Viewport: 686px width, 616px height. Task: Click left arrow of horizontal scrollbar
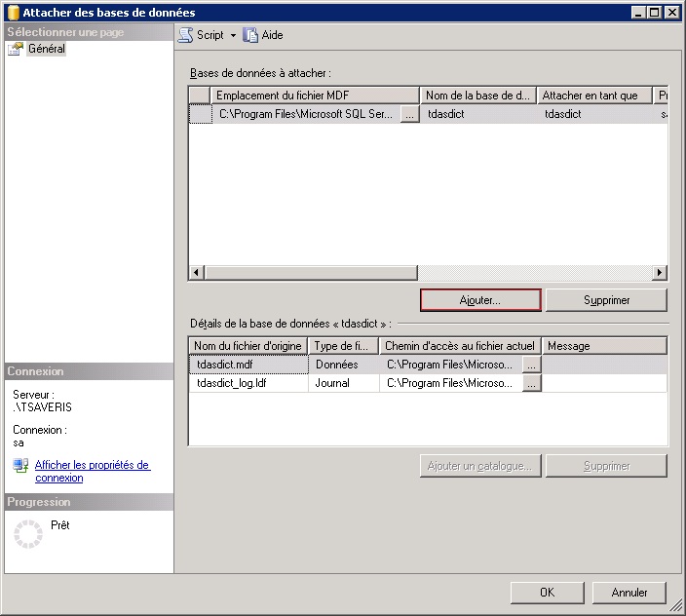[196, 272]
